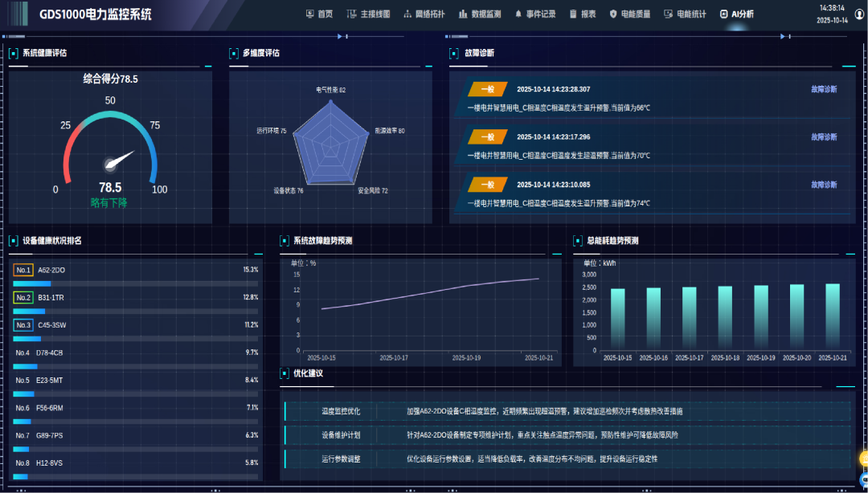Open the 主接线图 wiring diagram icon
868x493 pixels.
pos(350,14)
